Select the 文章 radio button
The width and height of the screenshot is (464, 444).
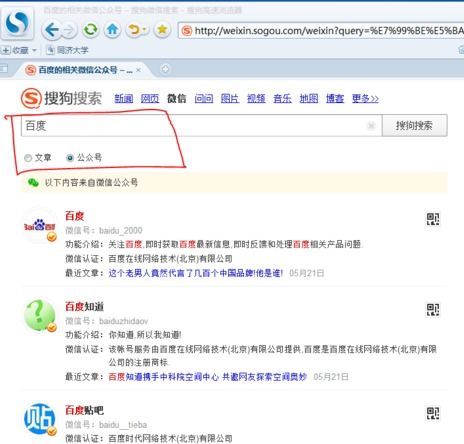click(x=28, y=158)
